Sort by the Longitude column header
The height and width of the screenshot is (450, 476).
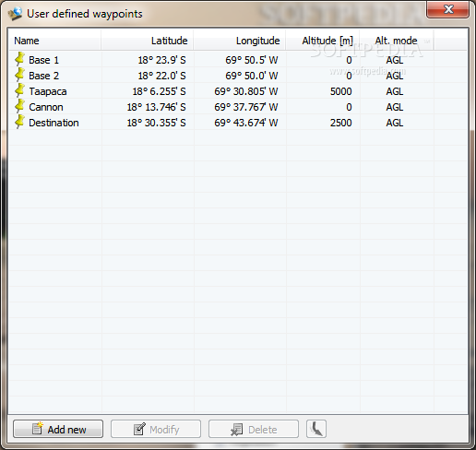(240, 41)
